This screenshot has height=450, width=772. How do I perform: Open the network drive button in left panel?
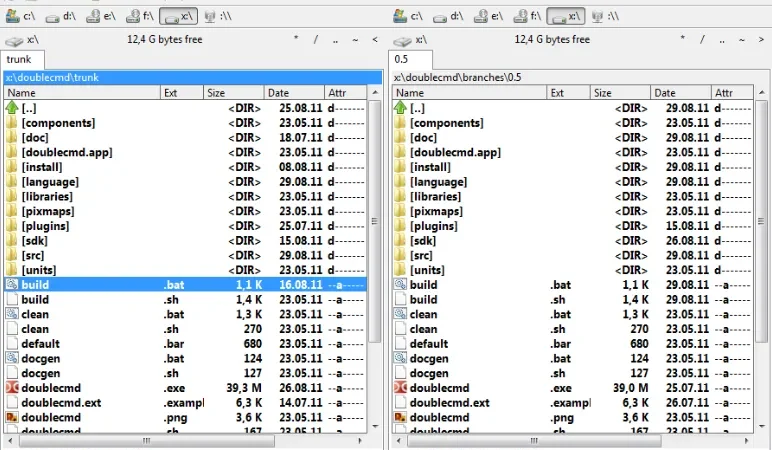coord(217,16)
